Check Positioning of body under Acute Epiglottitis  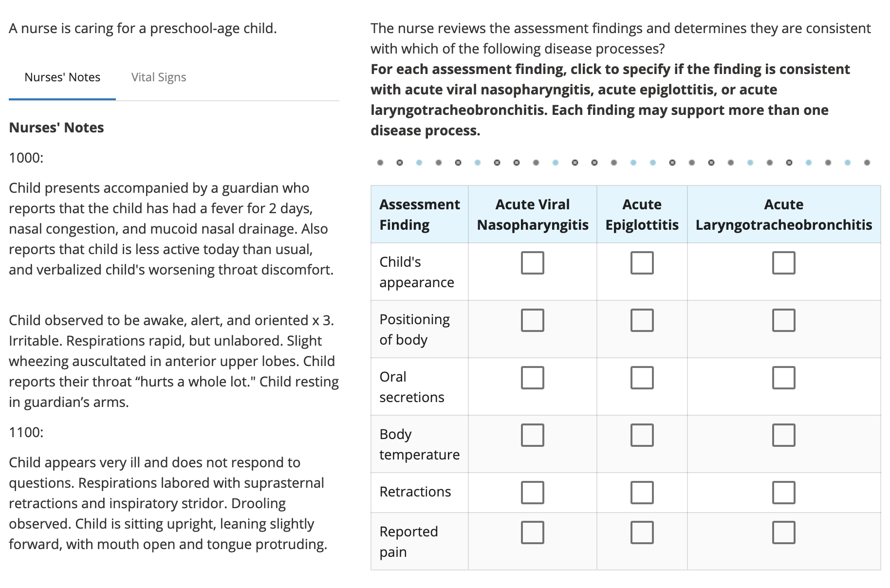coord(642,320)
